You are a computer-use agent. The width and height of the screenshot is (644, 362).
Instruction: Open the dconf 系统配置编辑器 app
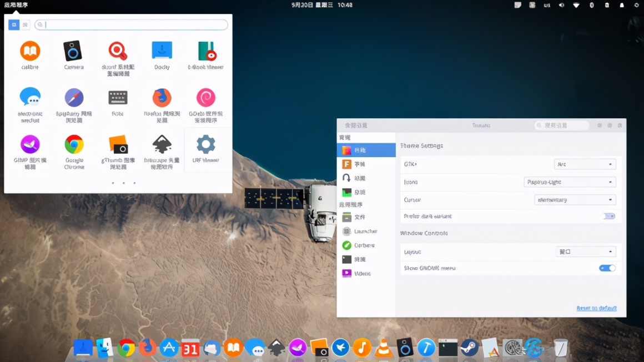click(118, 53)
